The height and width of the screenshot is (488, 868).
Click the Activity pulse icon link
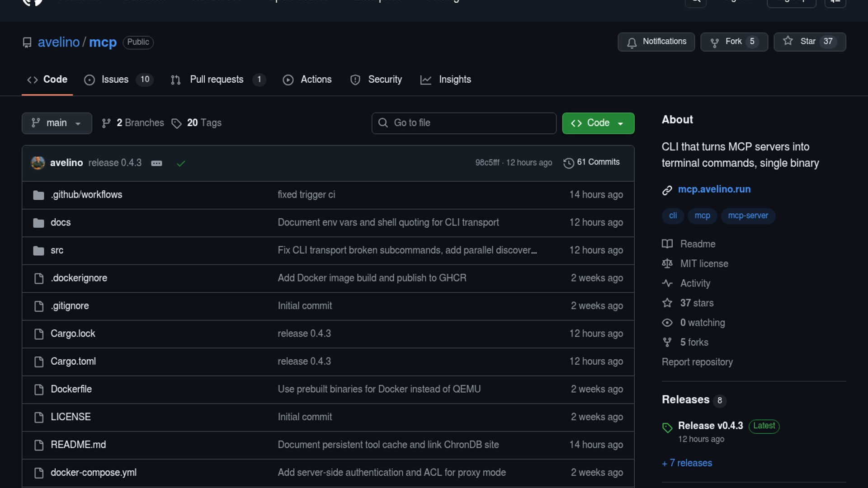pyautogui.click(x=667, y=283)
